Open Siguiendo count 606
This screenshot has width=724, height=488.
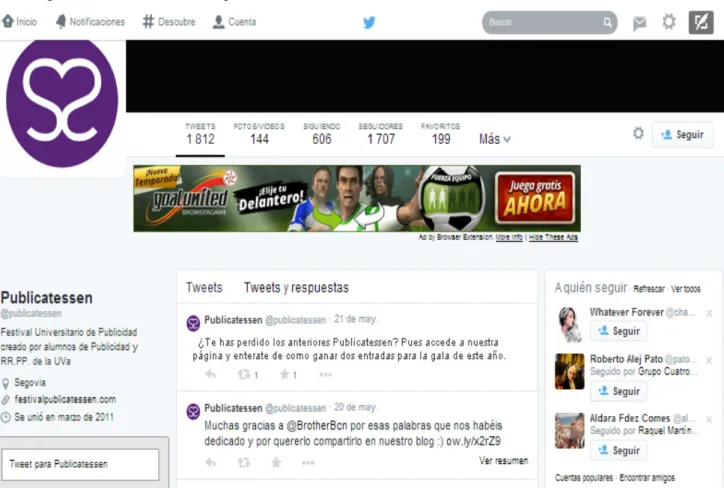pyautogui.click(x=322, y=133)
